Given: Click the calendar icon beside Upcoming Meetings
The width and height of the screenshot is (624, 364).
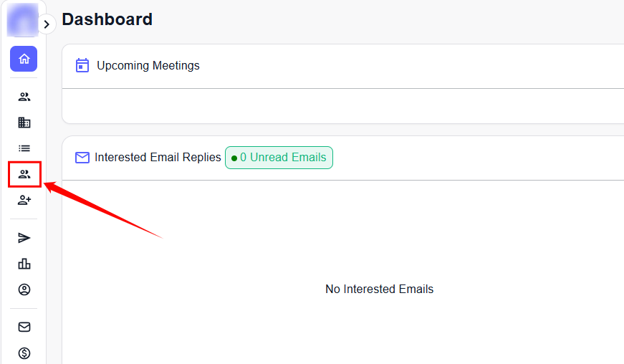Looking at the screenshot, I should [82, 66].
